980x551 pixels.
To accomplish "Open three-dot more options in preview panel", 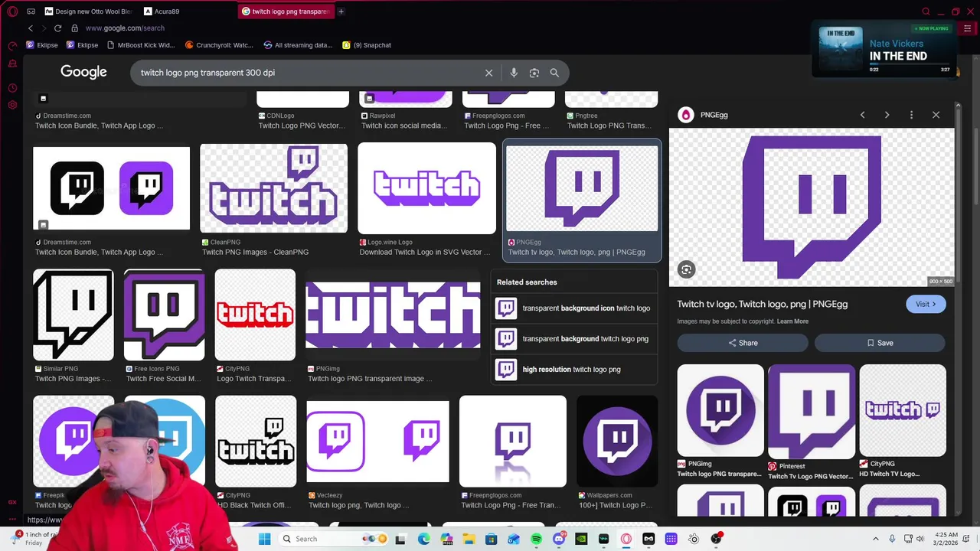I will 911,115.
